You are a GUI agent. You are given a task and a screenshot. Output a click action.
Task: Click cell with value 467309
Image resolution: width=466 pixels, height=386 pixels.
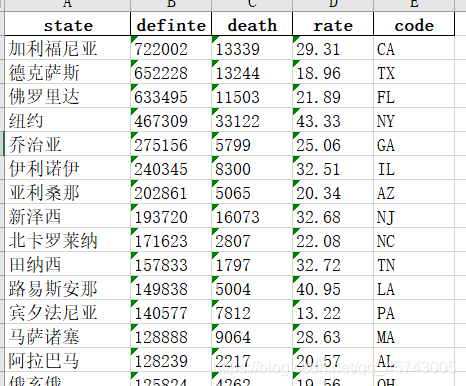click(171, 120)
